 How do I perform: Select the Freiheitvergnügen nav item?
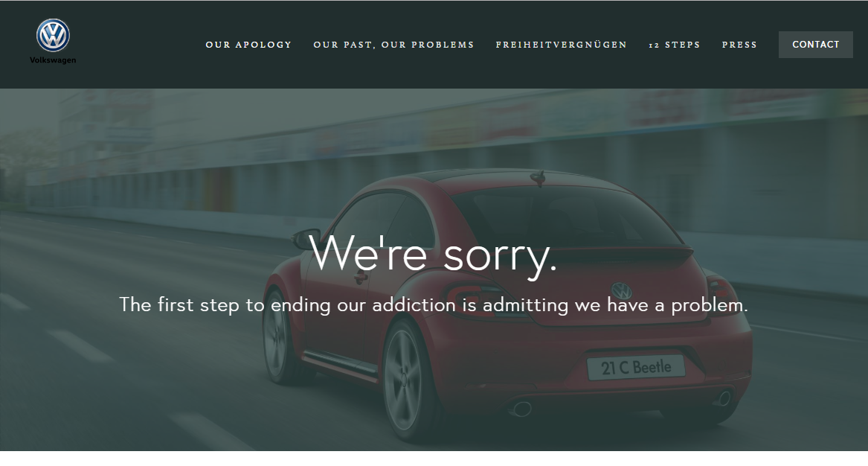click(562, 45)
